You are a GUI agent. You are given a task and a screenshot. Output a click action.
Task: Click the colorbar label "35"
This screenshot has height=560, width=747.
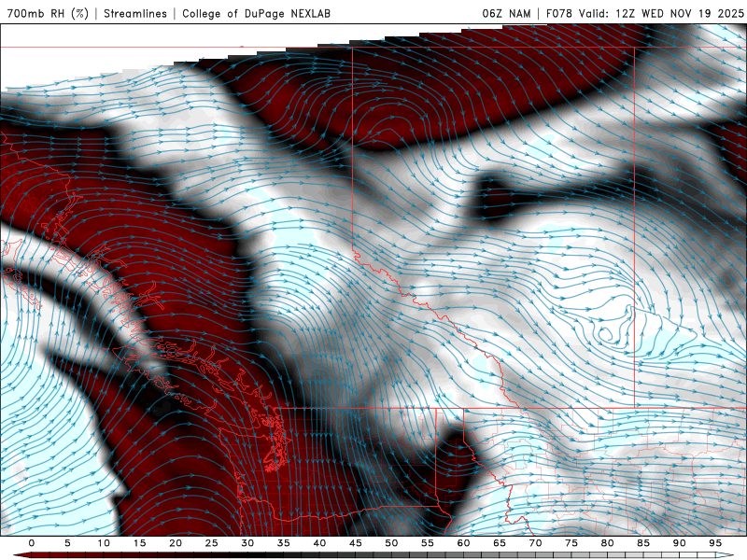tap(283, 543)
